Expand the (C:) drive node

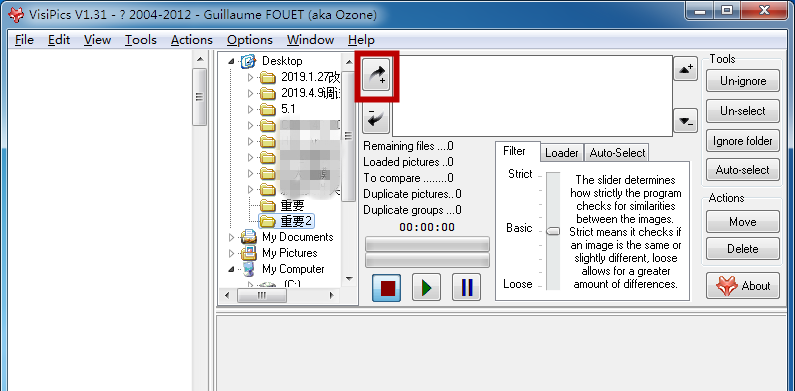coord(250,285)
